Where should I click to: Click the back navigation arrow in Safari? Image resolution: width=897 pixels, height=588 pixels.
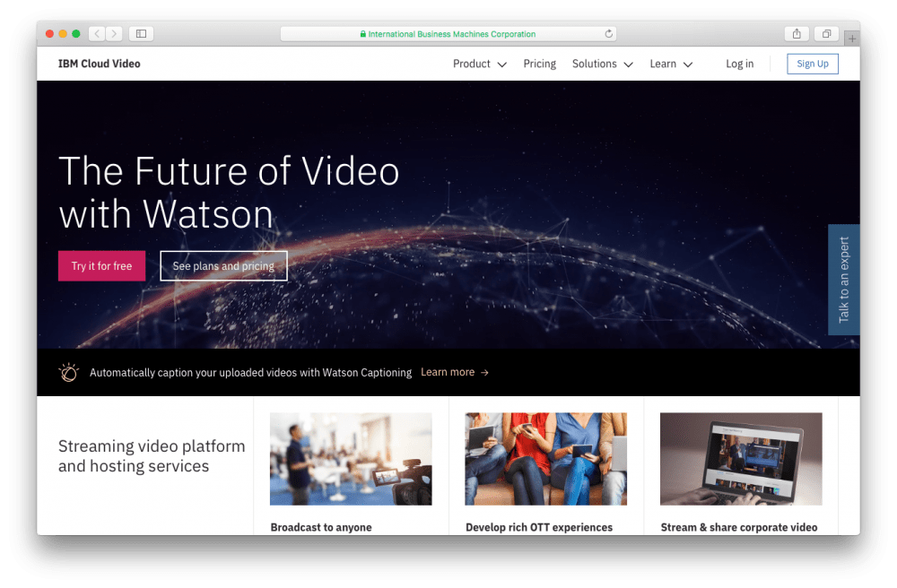96,33
